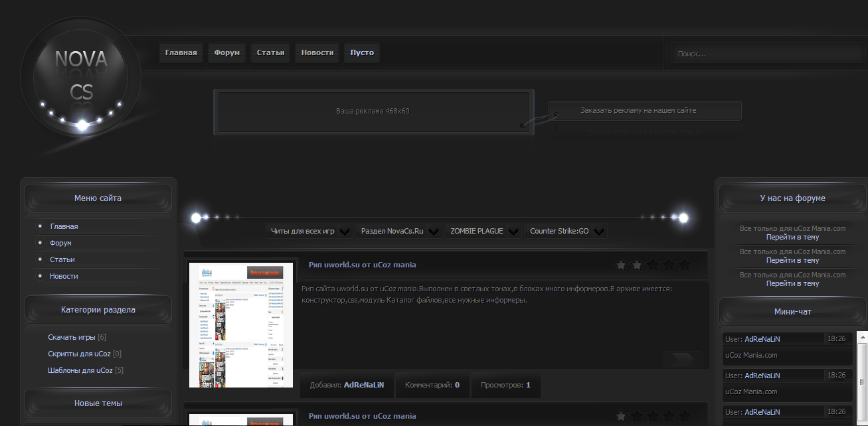This screenshot has width=868, height=426.
Task: Open the Скачать игры category
Action: click(72, 337)
